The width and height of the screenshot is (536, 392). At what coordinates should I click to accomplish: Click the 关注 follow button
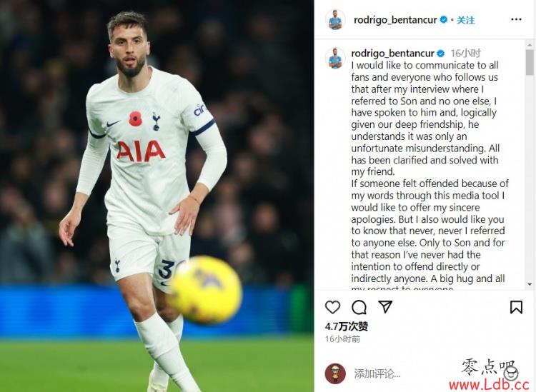pyautogui.click(x=465, y=20)
